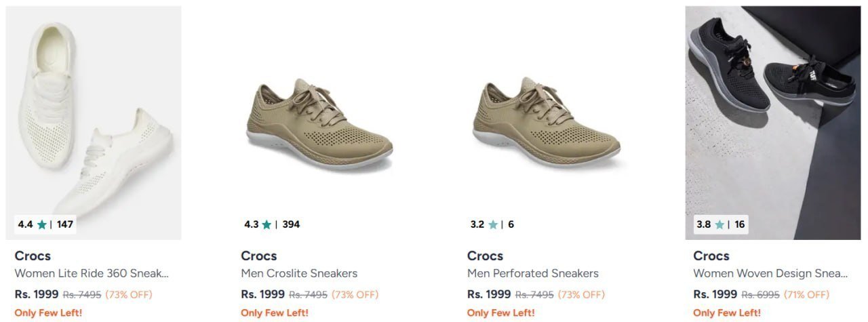Click the 4.4 rating star icon
Screen dimensions: 868x322
[42, 224]
